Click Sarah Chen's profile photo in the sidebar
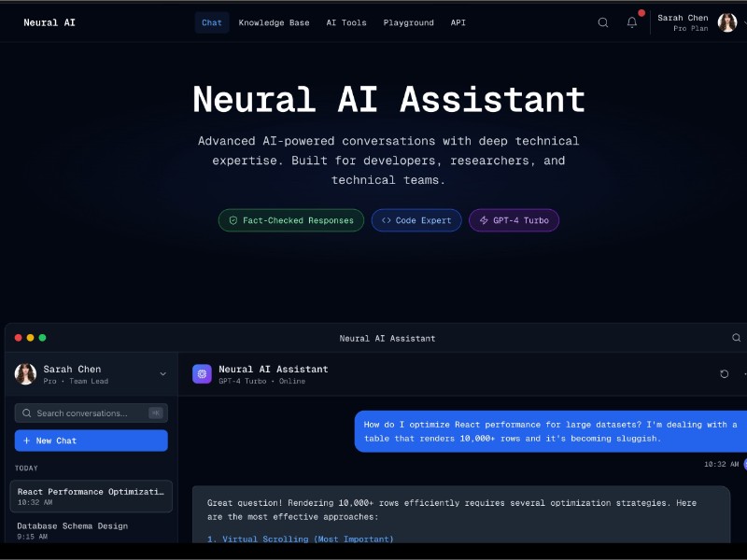This screenshot has height=560, width=747. click(24, 373)
